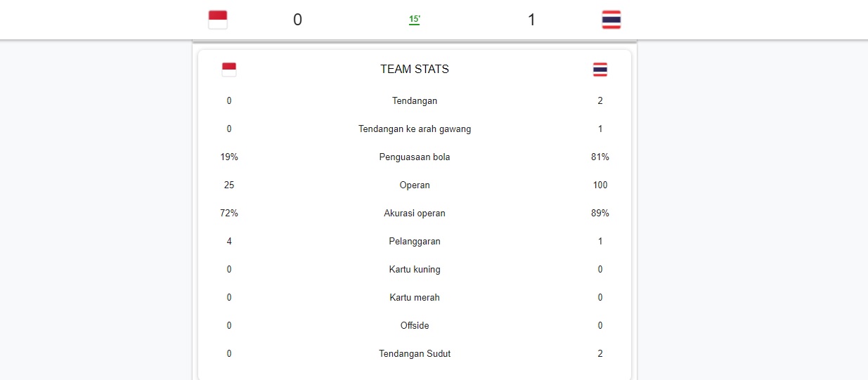Click the Kartu kuning stat label
Screen dimensions: 868x380
click(x=415, y=270)
